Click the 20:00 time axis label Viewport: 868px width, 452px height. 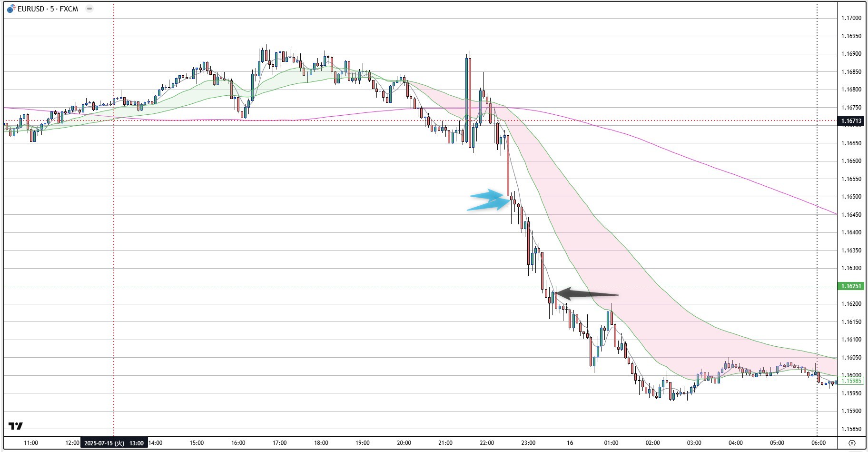click(404, 443)
